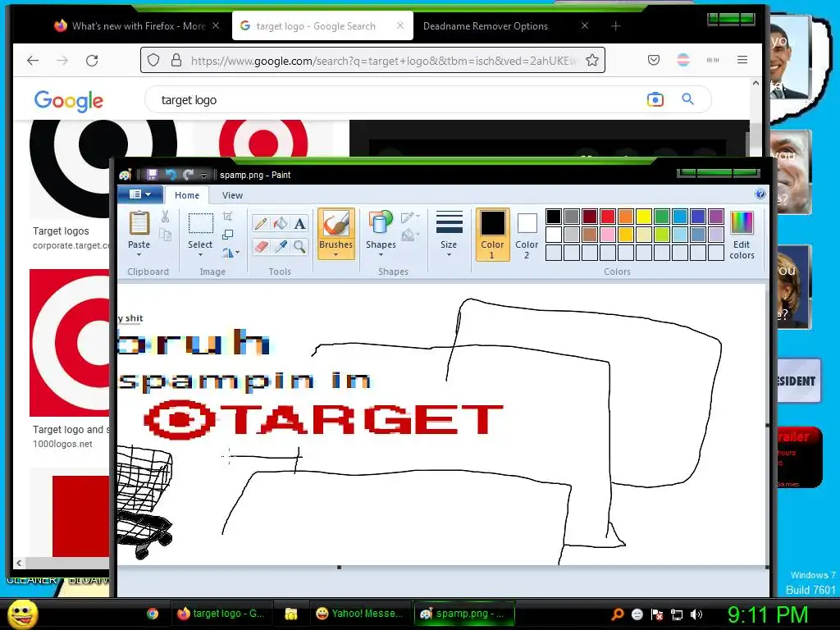Switch to What's new with Firefox tab

[137, 25]
